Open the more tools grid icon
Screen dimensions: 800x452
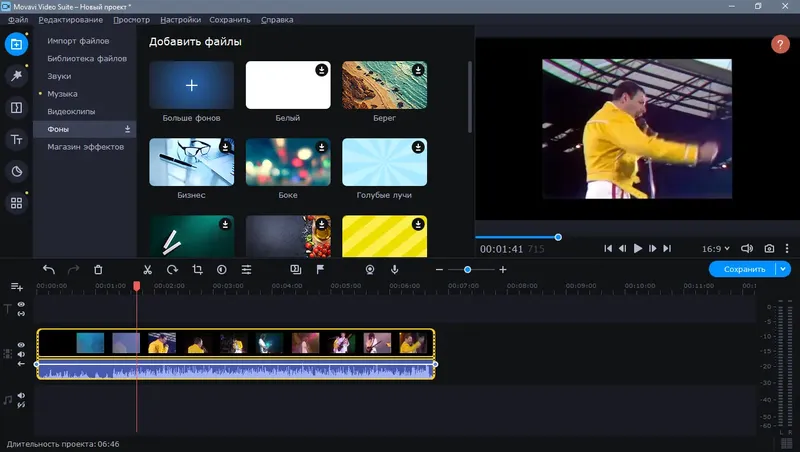(16, 203)
